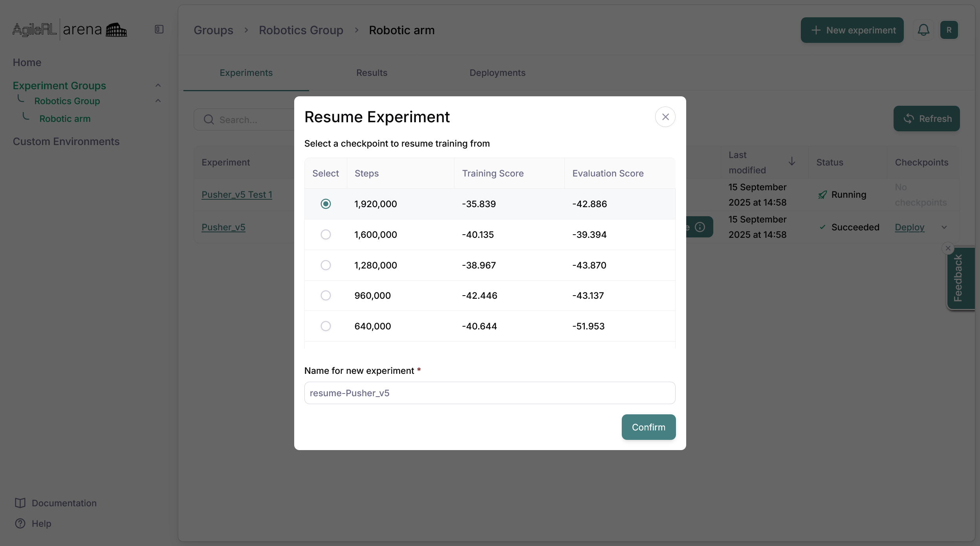Collapse the Experiment Groups section
Viewport: 980px width, 546px height.
(158, 85)
